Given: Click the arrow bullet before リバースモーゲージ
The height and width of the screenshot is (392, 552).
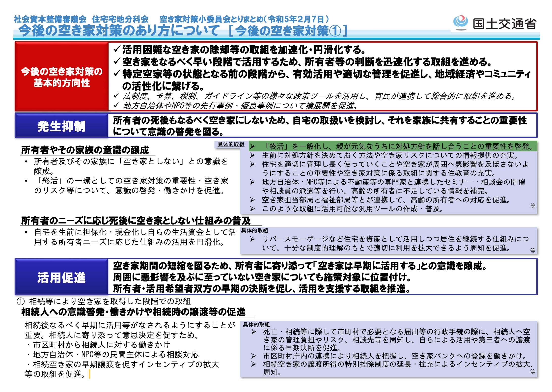Looking at the screenshot, I should [x=252, y=239].
